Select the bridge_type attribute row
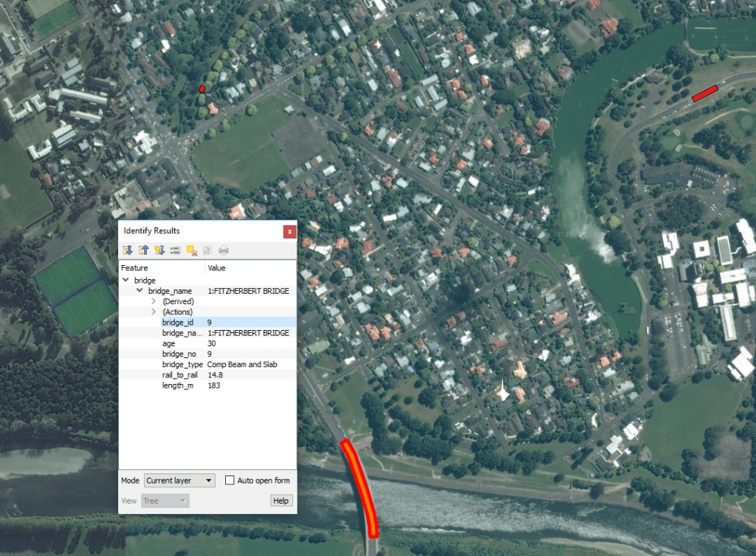This screenshot has width=756, height=556. click(x=182, y=364)
